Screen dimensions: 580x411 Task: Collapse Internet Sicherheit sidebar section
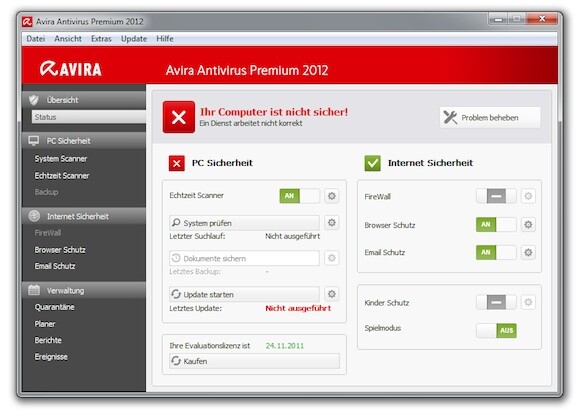(x=84, y=216)
